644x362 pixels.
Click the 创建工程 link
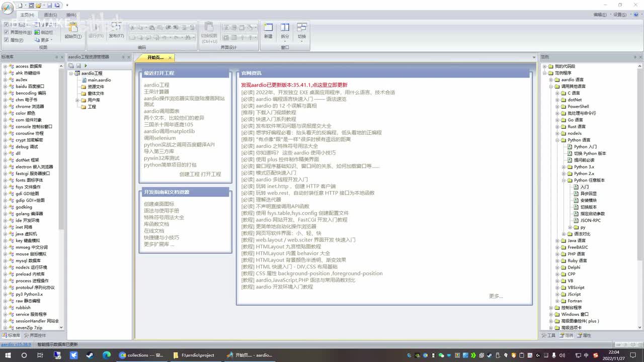pyautogui.click(x=189, y=174)
